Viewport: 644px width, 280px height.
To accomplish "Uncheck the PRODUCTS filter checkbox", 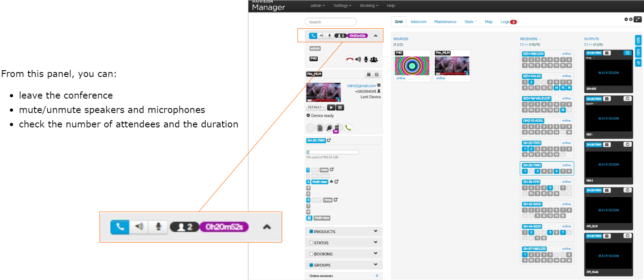I will coord(311,231).
